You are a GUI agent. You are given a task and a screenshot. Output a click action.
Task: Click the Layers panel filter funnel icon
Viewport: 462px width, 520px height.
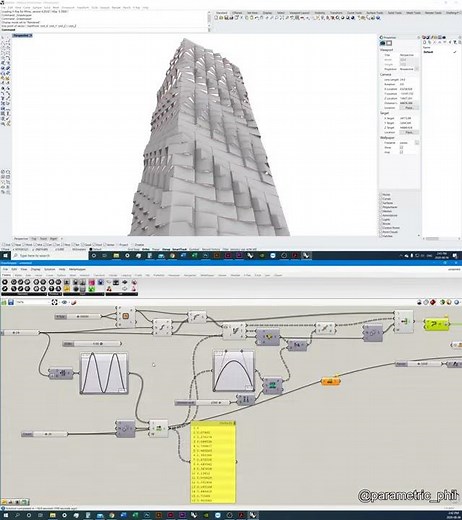point(455,42)
